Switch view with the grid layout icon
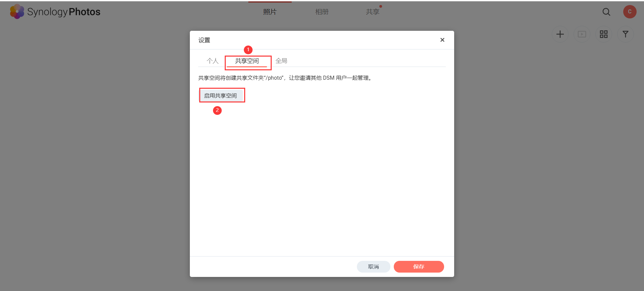The height and width of the screenshot is (291, 644). [603, 34]
